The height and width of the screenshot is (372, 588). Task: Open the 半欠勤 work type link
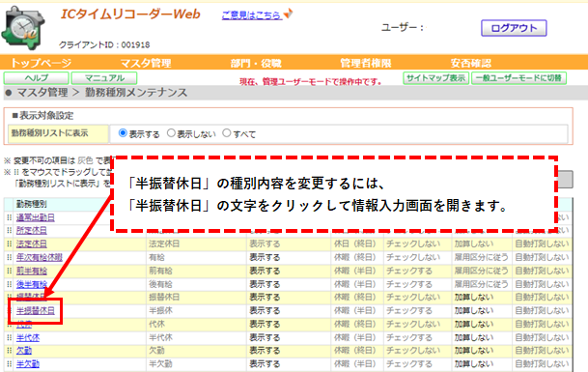[x=28, y=363]
